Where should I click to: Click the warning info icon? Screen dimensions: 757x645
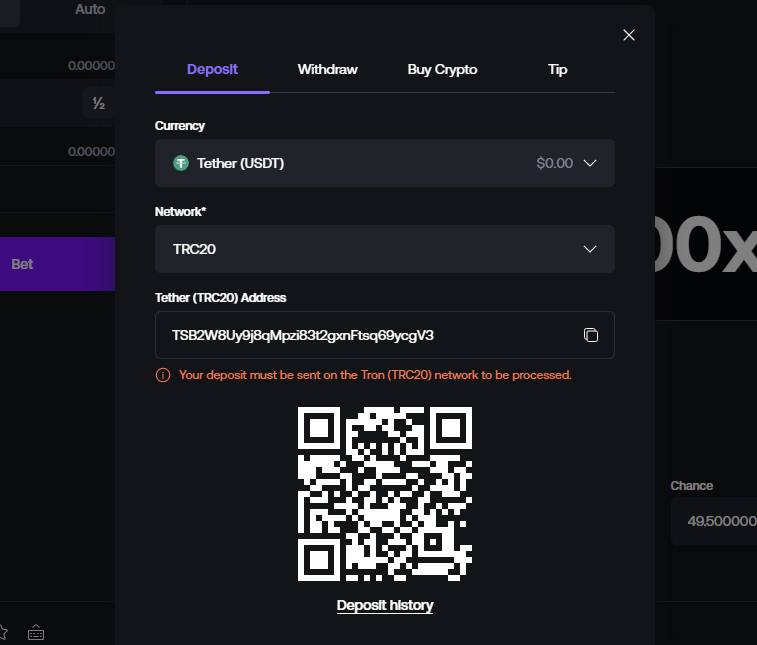click(x=163, y=375)
